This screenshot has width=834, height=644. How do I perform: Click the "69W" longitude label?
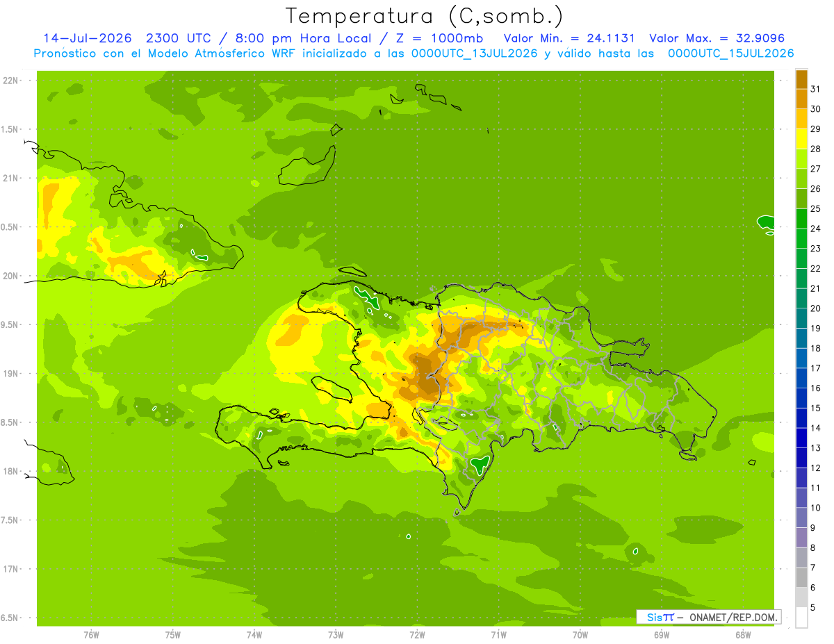pyautogui.click(x=662, y=634)
